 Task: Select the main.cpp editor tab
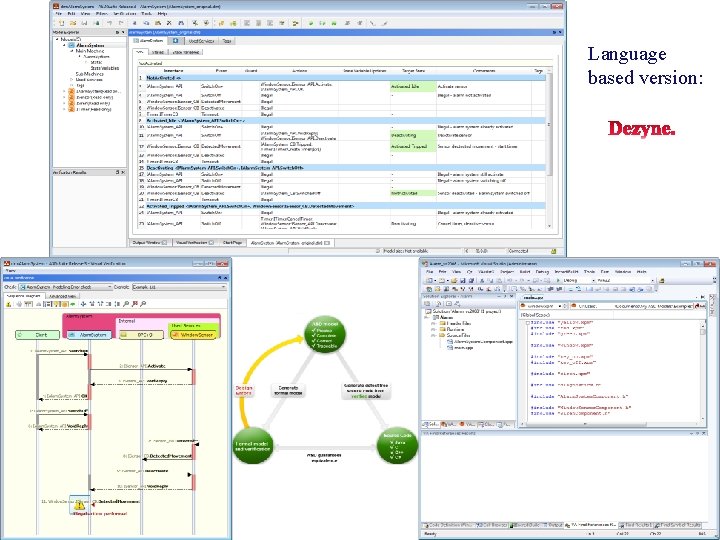click(533, 298)
